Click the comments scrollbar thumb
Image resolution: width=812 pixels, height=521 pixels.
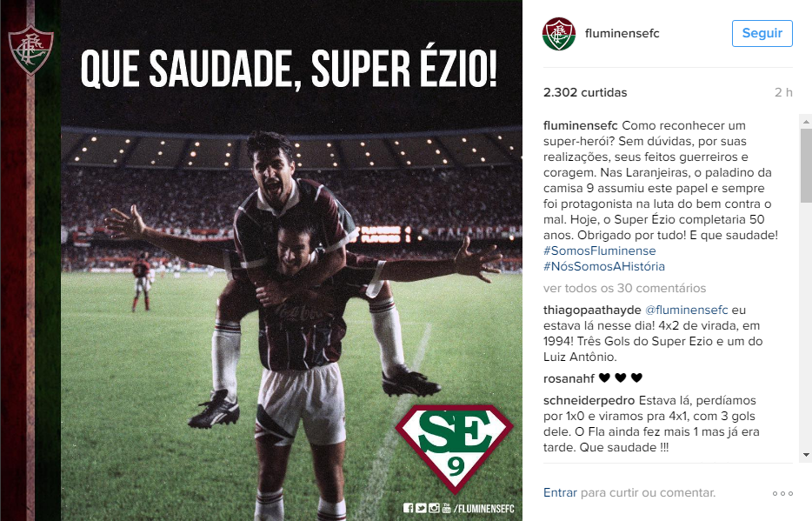coord(806,164)
